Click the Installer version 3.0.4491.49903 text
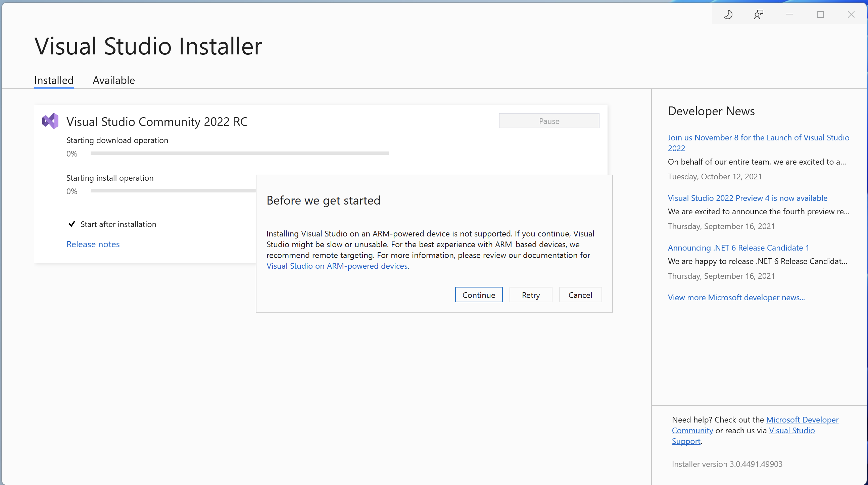Screen dimensions: 868x485 [x=727, y=464]
